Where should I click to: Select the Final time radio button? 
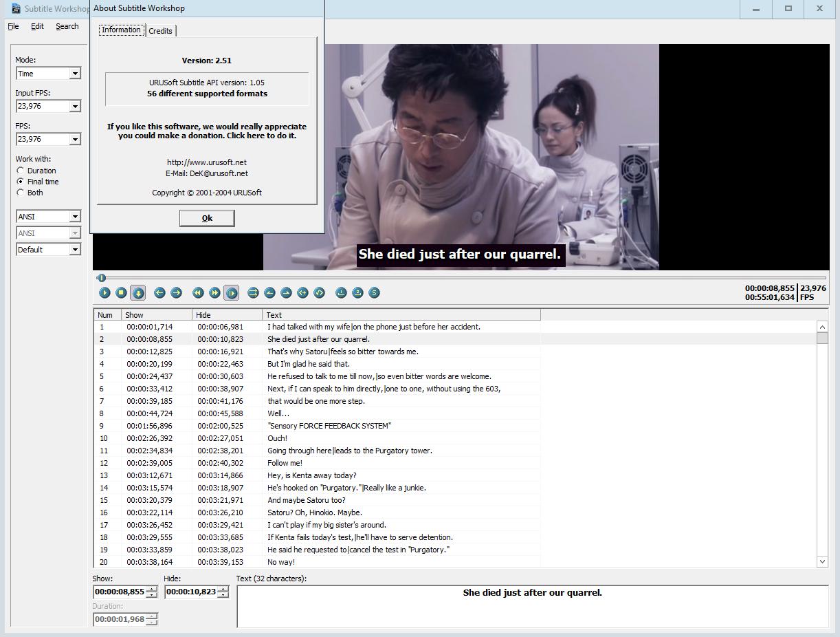click(38, 182)
